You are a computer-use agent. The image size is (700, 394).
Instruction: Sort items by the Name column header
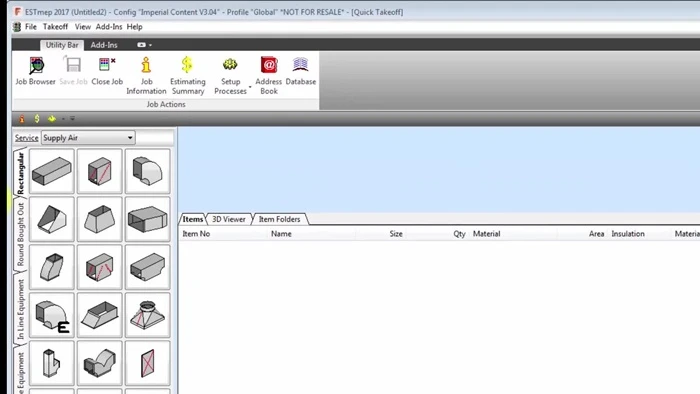tap(281, 234)
